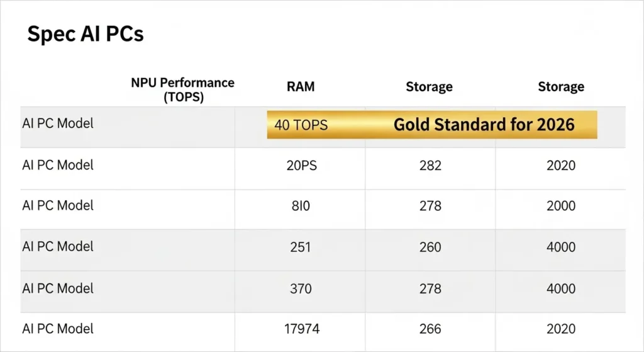Click the "20PS" table cell
The image size is (644, 352).
pos(301,166)
